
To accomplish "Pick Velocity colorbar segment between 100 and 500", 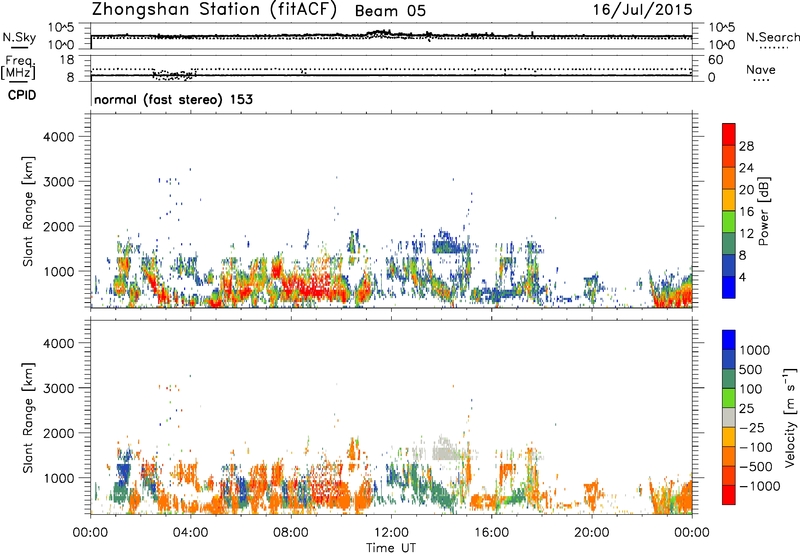I will click(729, 379).
